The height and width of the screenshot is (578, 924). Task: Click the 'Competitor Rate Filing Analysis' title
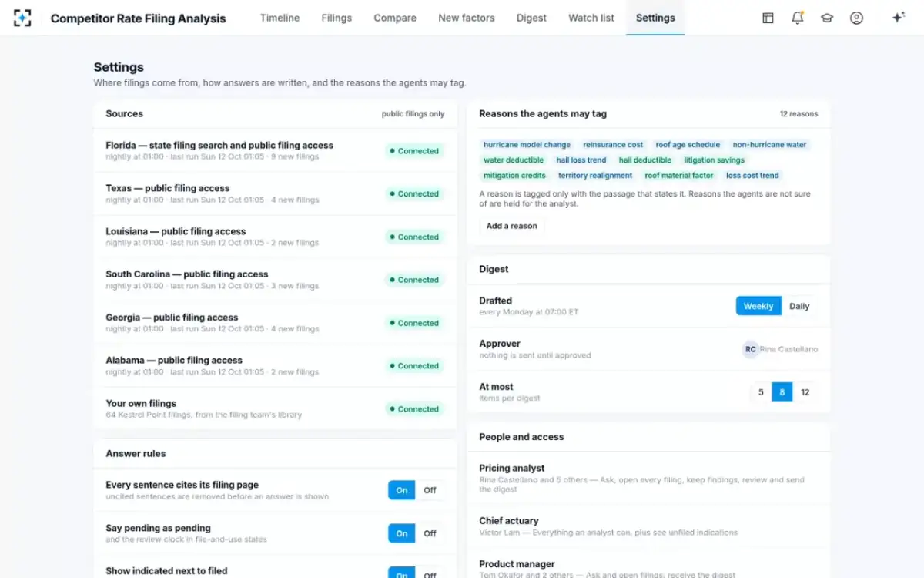pos(139,18)
